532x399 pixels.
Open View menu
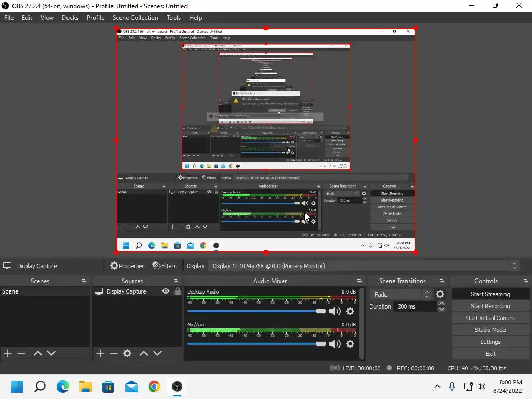pos(47,18)
